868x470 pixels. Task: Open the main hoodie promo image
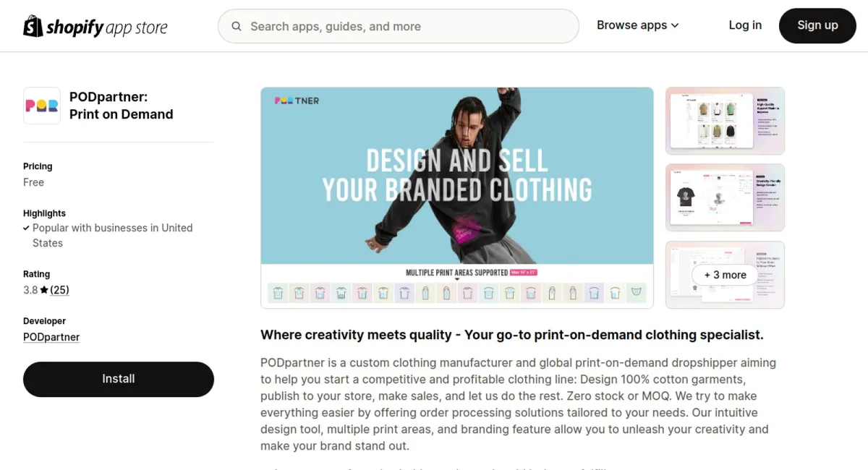[x=457, y=197]
